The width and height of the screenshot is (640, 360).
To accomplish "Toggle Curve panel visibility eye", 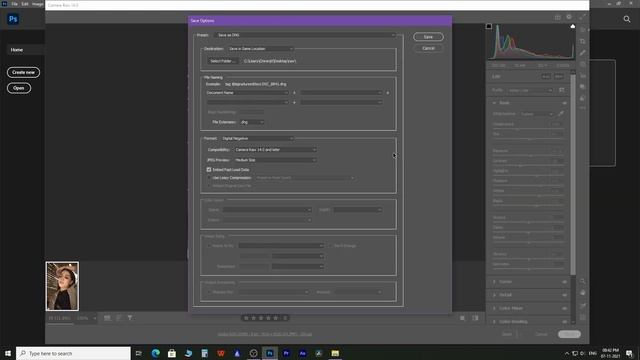I will click(x=564, y=282).
